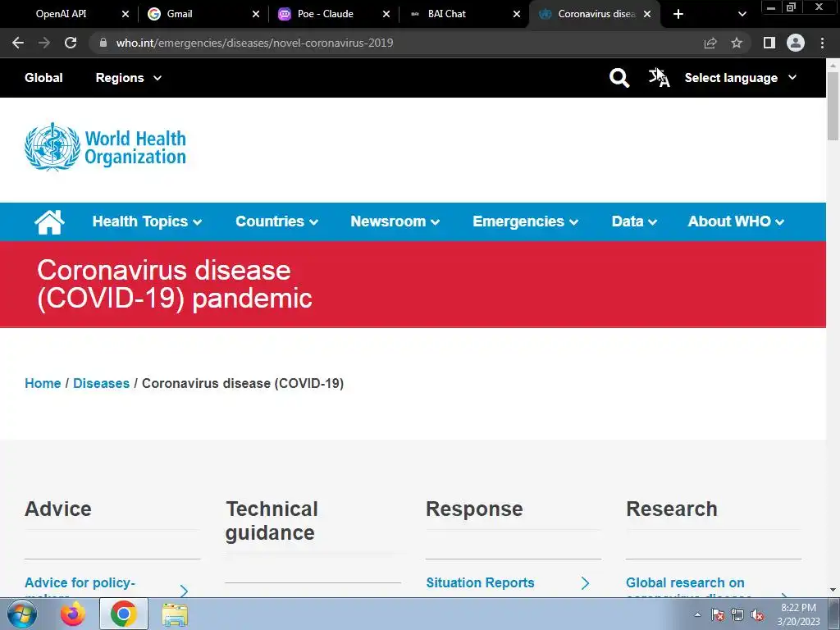
Task: Reload the page with refresh icon
Action: pyautogui.click(x=71, y=43)
